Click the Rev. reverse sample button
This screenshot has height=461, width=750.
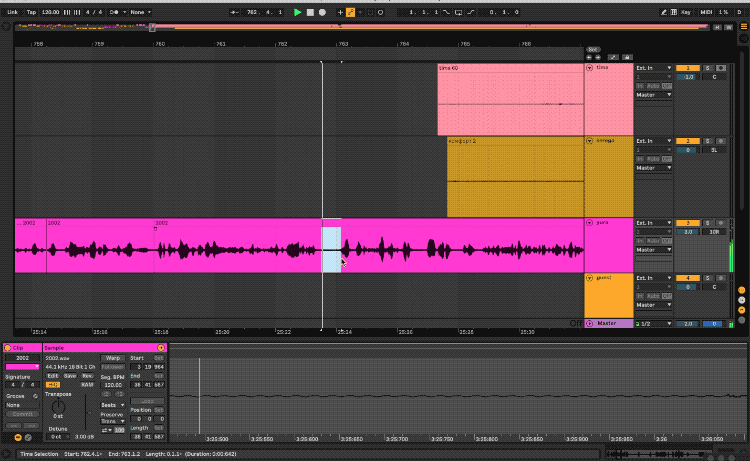coord(87,376)
